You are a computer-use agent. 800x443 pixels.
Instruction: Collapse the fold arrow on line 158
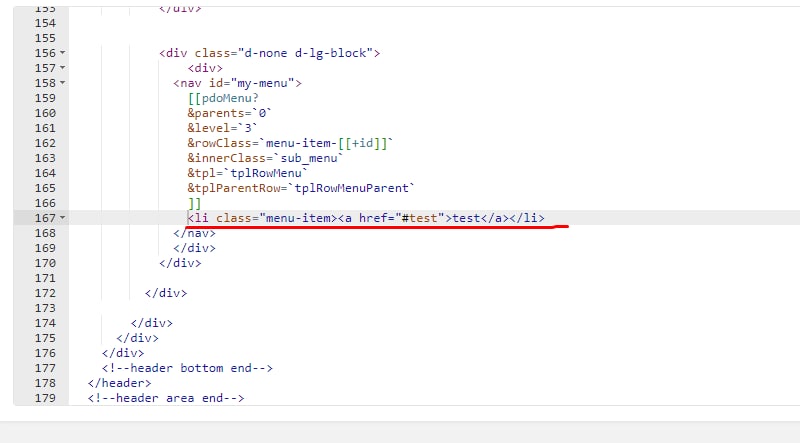pyautogui.click(x=63, y=83)
